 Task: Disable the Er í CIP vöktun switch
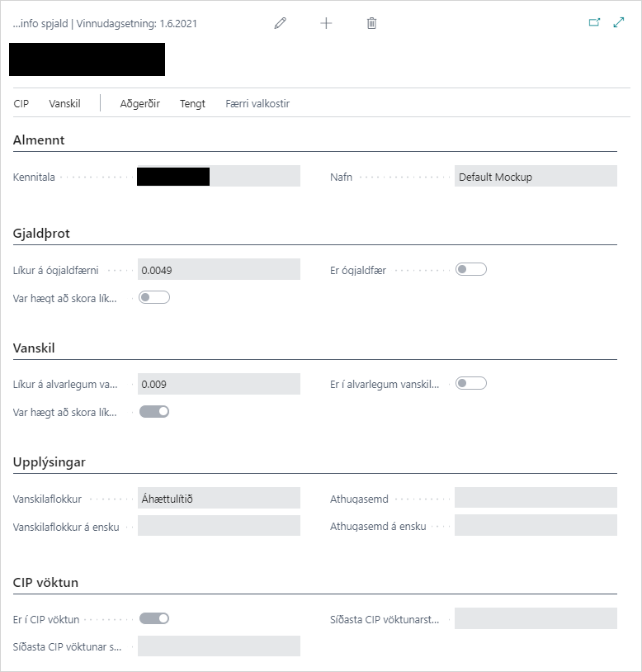(154, 618)
